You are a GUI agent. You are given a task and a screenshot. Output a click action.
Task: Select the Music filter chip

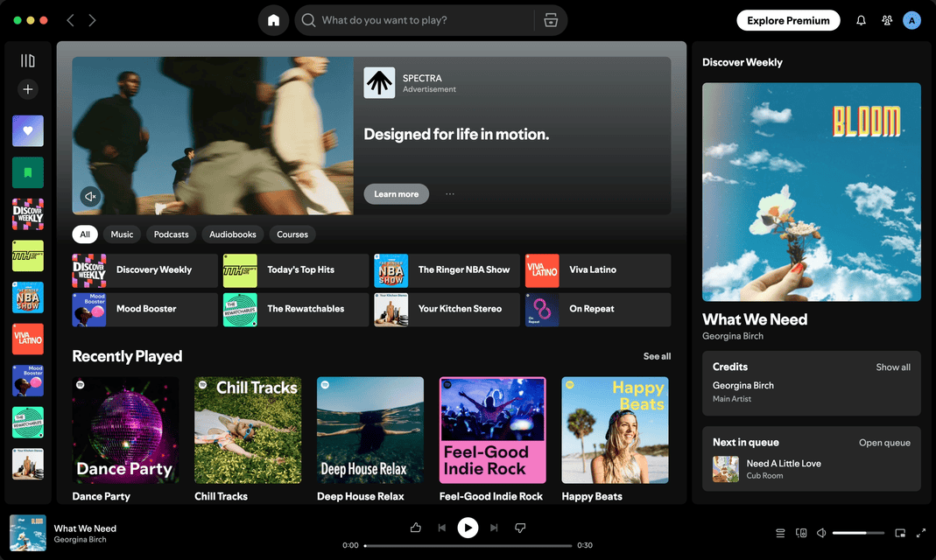122,234
